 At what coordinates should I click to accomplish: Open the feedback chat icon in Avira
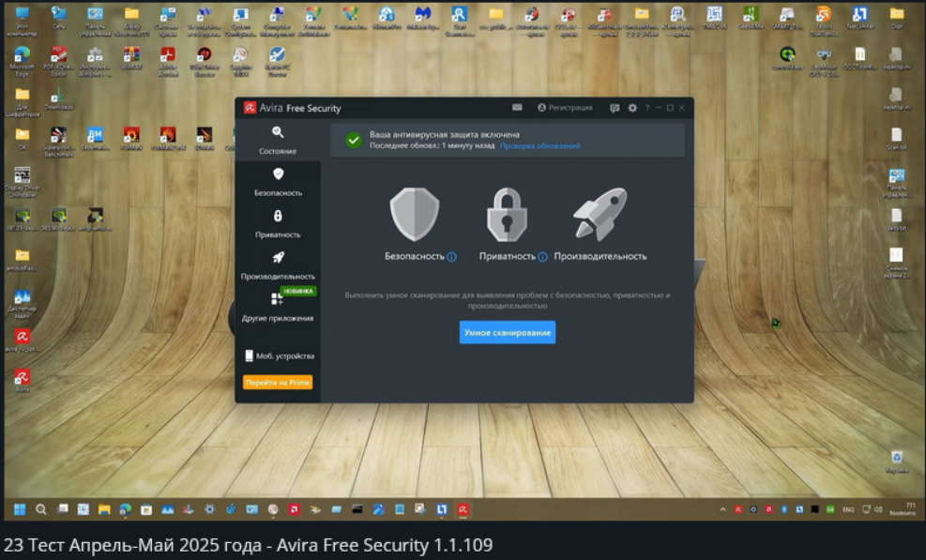pos(615,108)
